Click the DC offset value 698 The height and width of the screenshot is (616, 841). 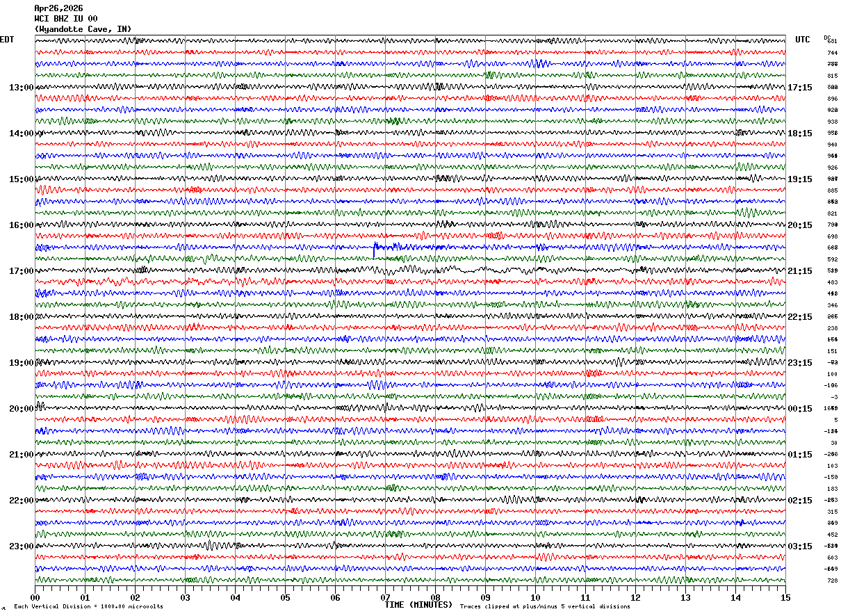pos(832,236)
